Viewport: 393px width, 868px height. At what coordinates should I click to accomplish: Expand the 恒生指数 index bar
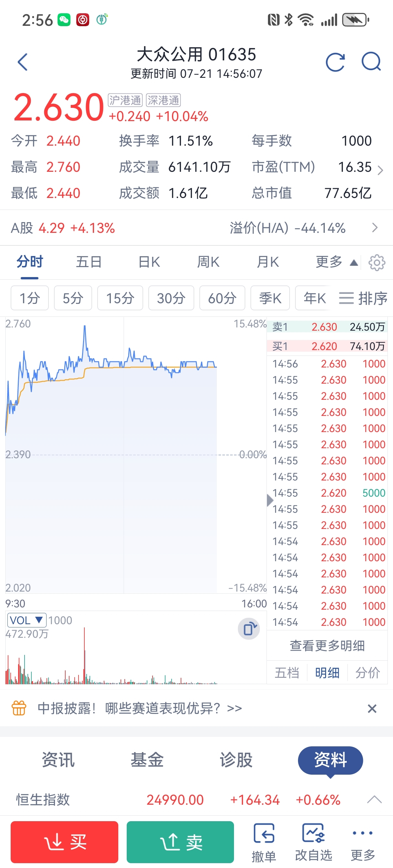pyautogui.click(x=374, y=799)
